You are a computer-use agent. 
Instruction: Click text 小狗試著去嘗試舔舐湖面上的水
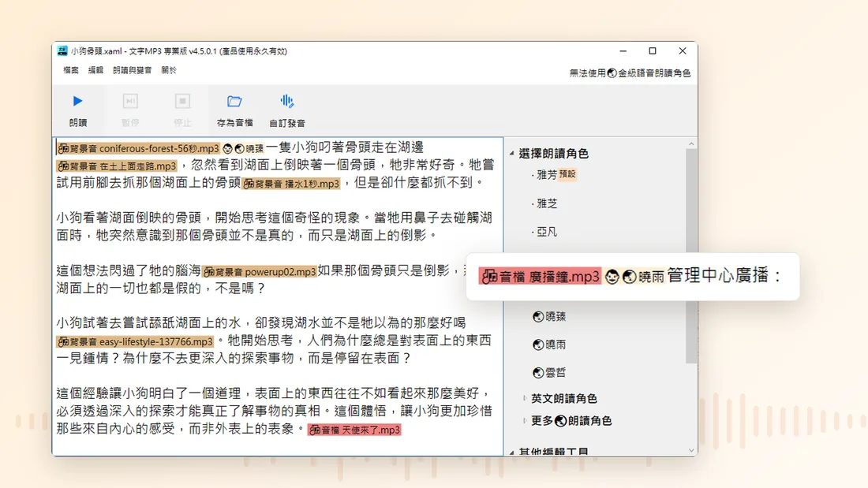pyautogui.click(x=148, y=323)
